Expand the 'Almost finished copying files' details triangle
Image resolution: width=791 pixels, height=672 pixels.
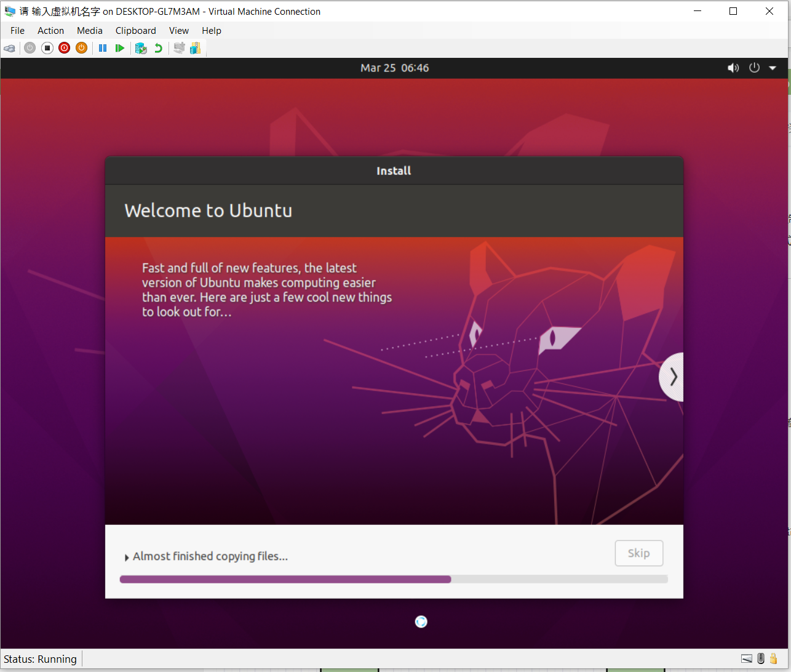point(127,558)
